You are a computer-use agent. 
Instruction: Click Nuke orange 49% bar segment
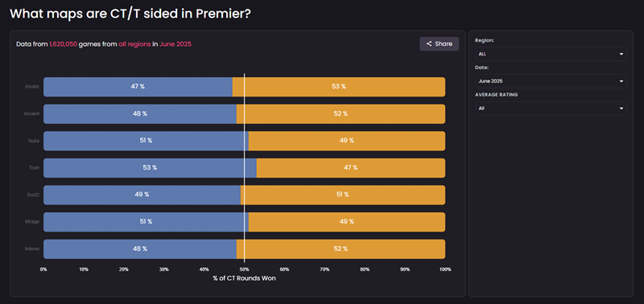point(347,141)
